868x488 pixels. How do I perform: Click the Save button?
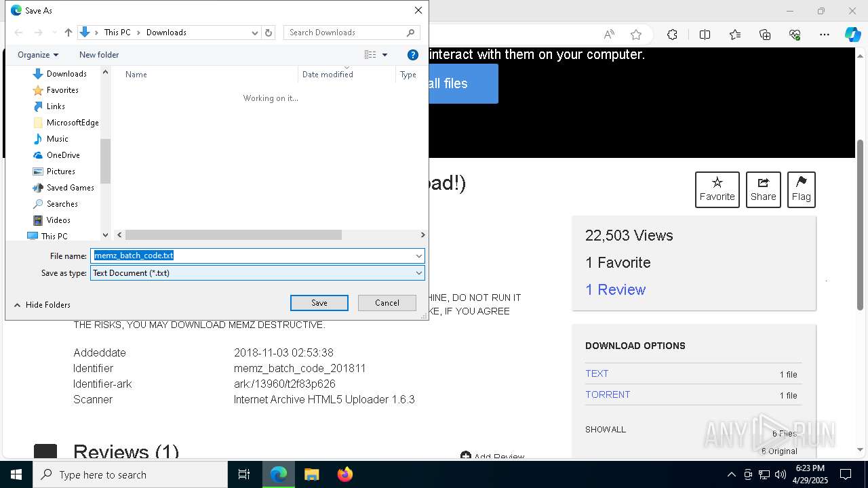coord(319,303)
